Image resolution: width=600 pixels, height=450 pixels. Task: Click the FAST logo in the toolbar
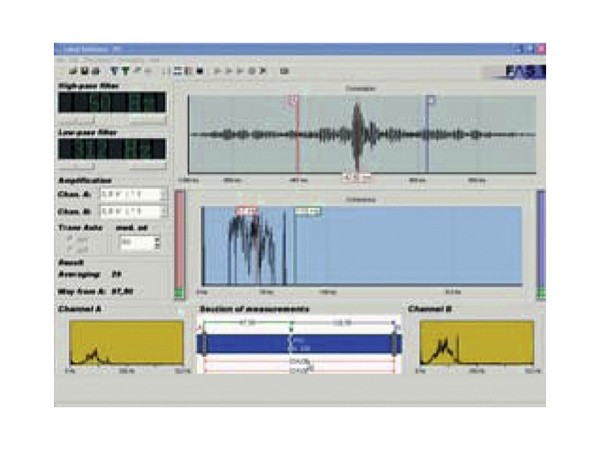coord(516,71)
